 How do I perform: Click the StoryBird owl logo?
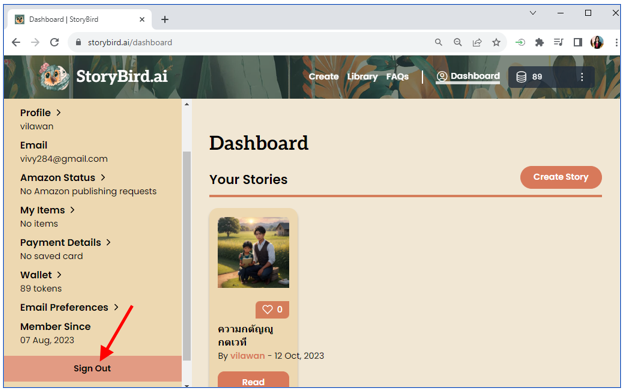[55, 76]
